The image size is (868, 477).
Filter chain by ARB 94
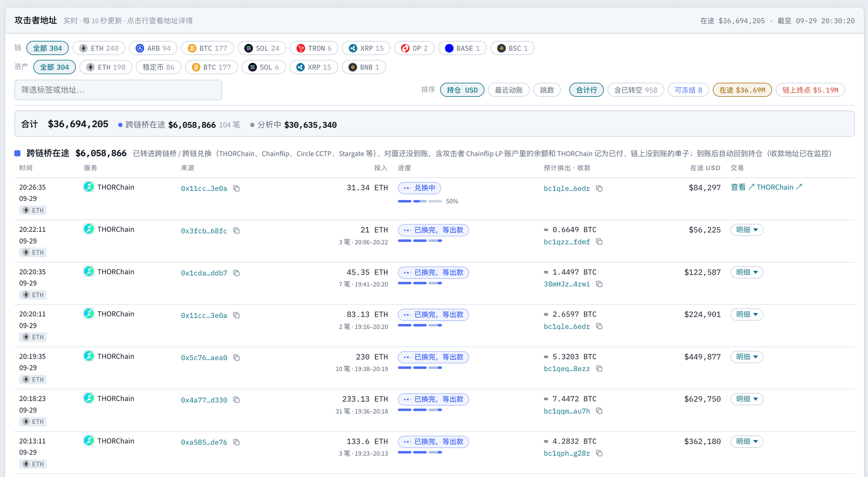153,48
